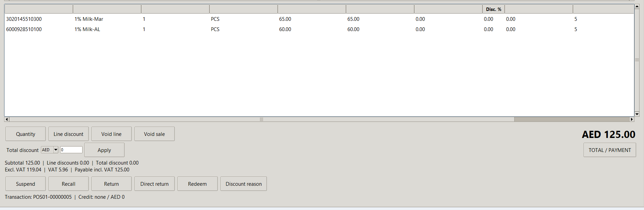644x210 pixels.
Task: Void the entire sale
Action: click(x=155, y=134)
